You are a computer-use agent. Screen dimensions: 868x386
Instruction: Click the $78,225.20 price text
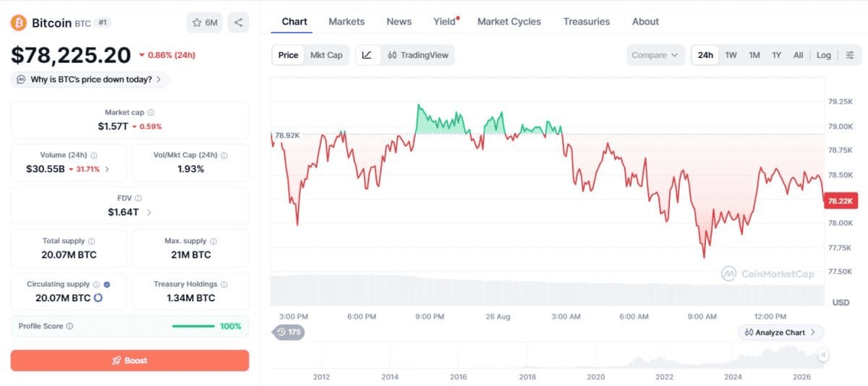[x=71, y=55]
